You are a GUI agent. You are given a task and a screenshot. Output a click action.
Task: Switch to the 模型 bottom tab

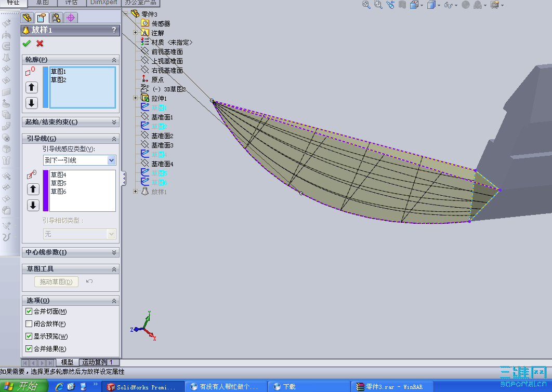[67, 362]
